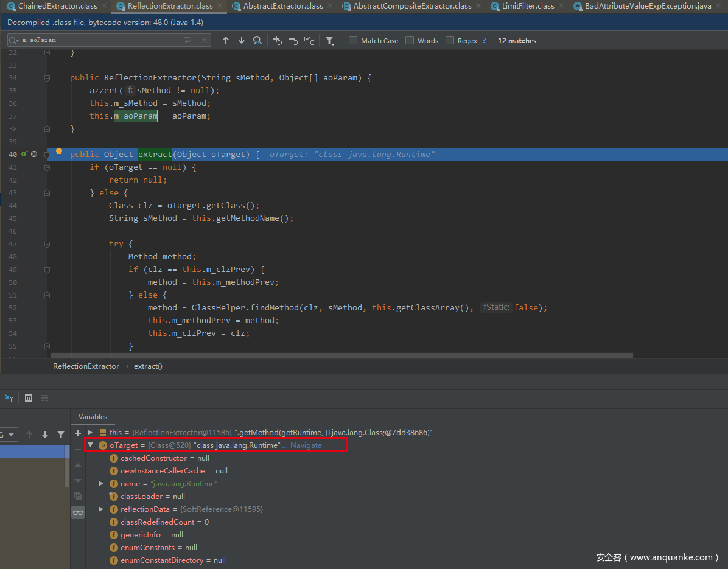Click the intention lightbulb on extract line
Viewport: 728px width, 569px height.
[59, 153]
